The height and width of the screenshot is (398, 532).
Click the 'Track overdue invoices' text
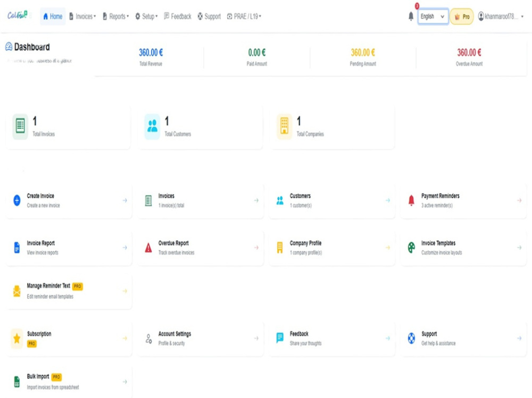pyautogui.click(x=176, y=252)
